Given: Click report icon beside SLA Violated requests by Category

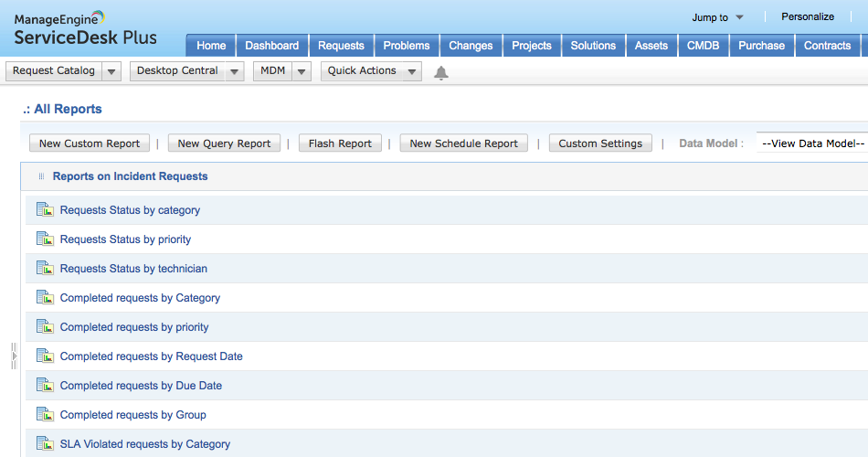Looking at the screenshot, I should click(x=45, y=443).
